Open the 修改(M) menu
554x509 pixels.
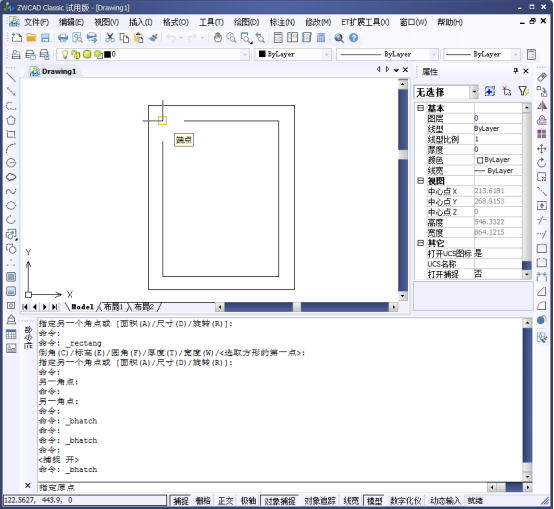point(318,22)
